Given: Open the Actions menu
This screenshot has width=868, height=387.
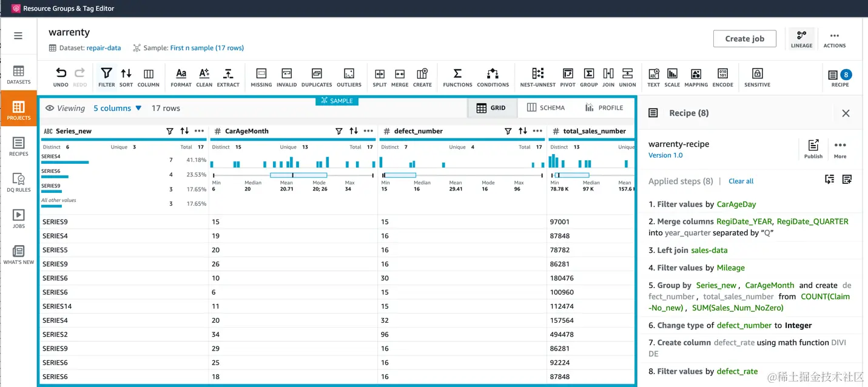Looking at the screenshot, I should pos(835,39).
